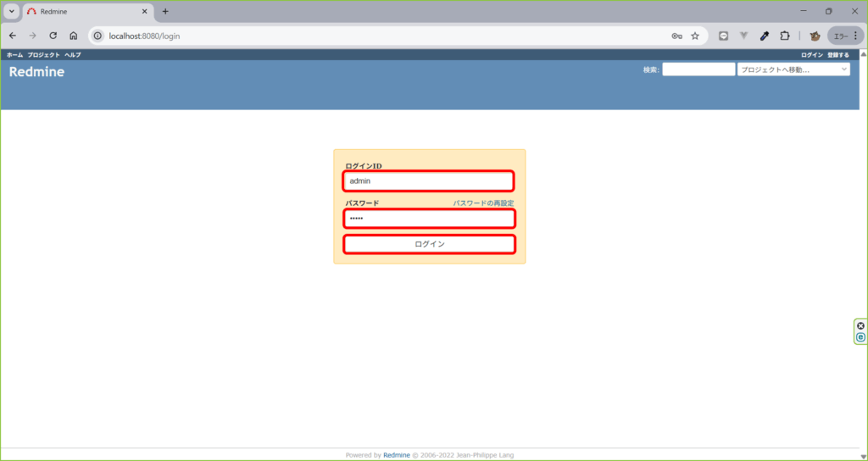Open the Extensions puzzle piece menu
Image resolution: width=868 pixels, height=461 pixels.
(x=784, y=36)
